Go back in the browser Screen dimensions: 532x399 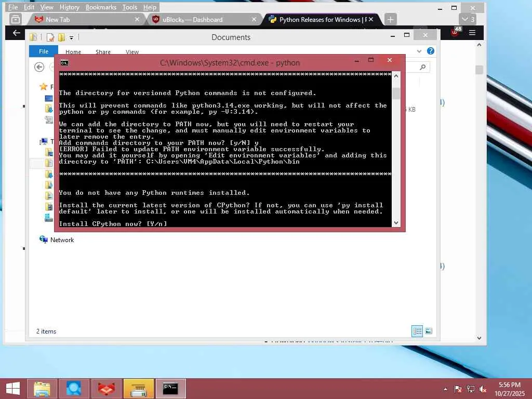point(16,33)
